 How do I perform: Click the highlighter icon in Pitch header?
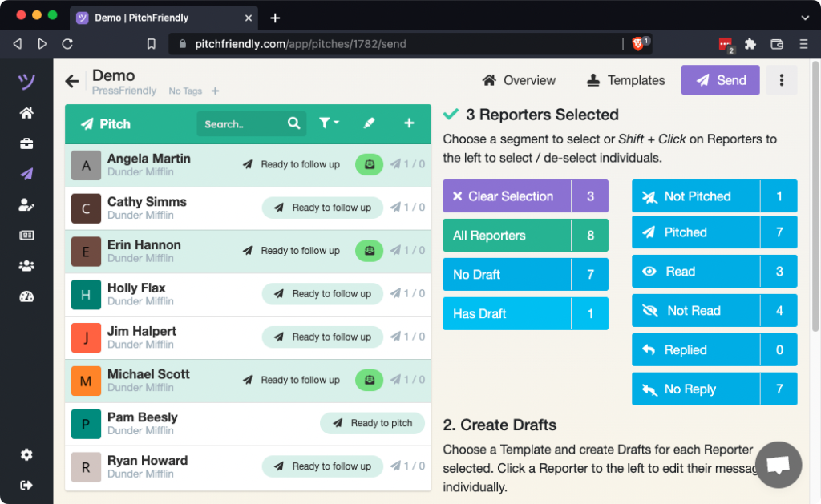click(x=369, y=123)
